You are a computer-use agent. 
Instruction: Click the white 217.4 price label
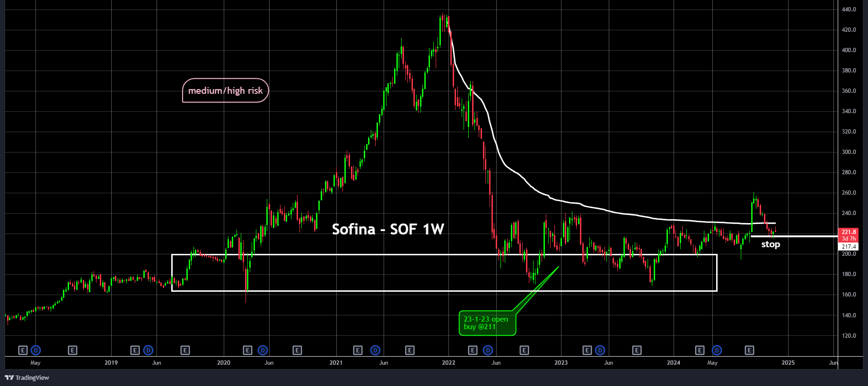pos(849,247)
